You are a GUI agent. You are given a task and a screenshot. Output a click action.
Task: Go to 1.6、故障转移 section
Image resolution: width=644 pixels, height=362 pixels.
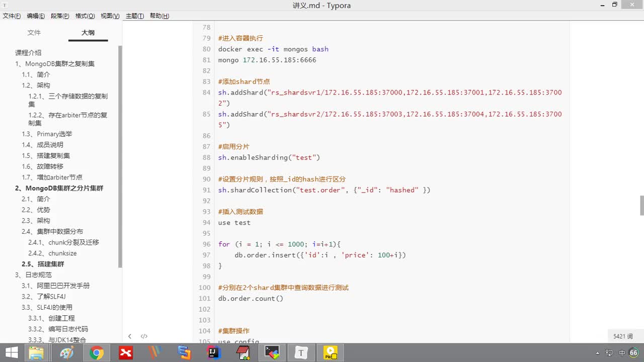[42, 166]
